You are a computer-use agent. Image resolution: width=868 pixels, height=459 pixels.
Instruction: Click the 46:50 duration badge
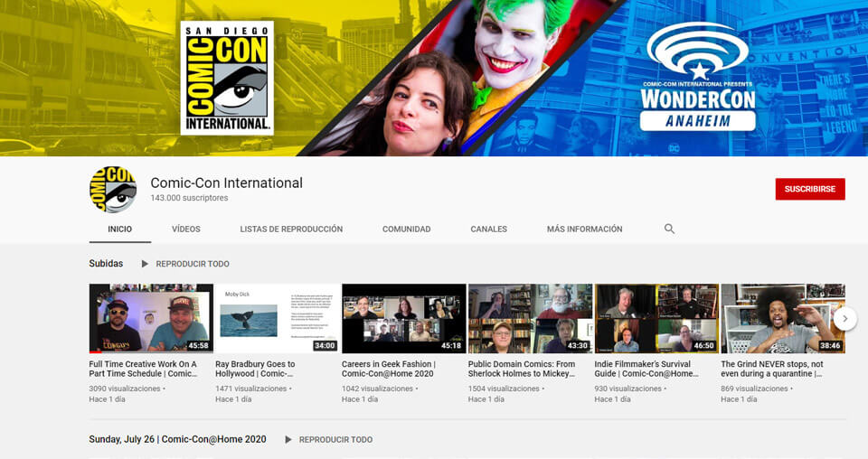[703, 346]
